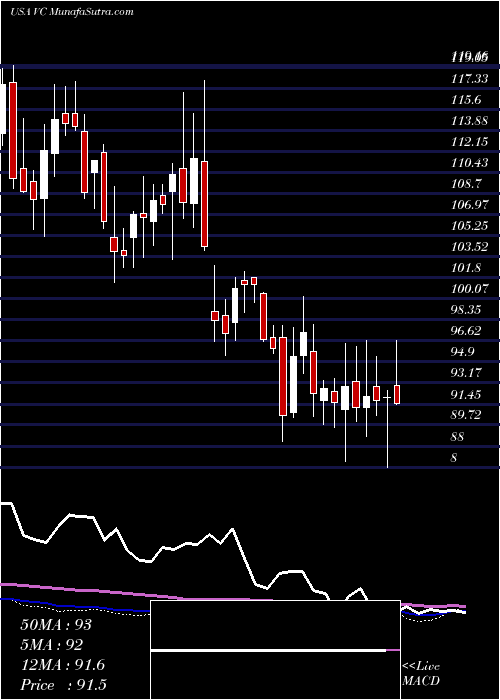Click the 88 price axis label
500x700 pixels.
tap(458, 436)
